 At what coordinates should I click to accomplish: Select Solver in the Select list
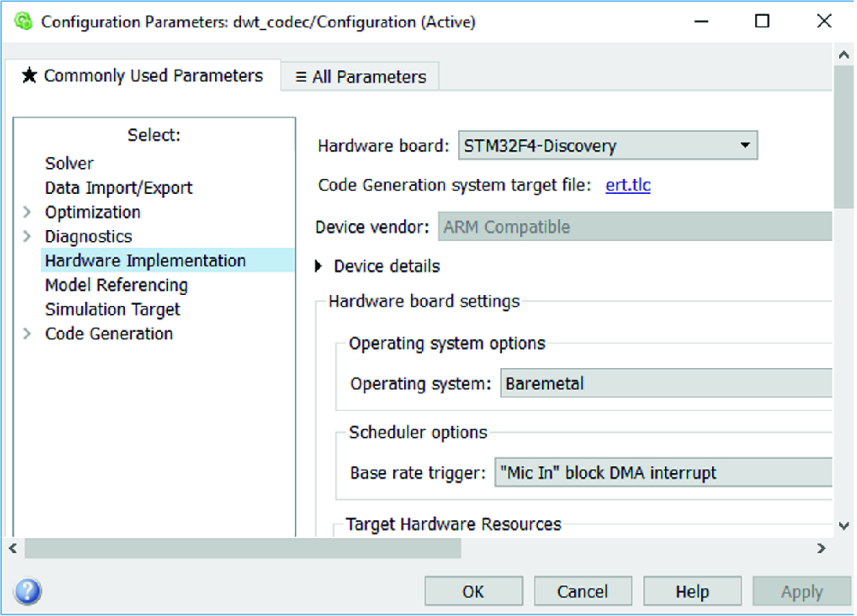[69, 164]
